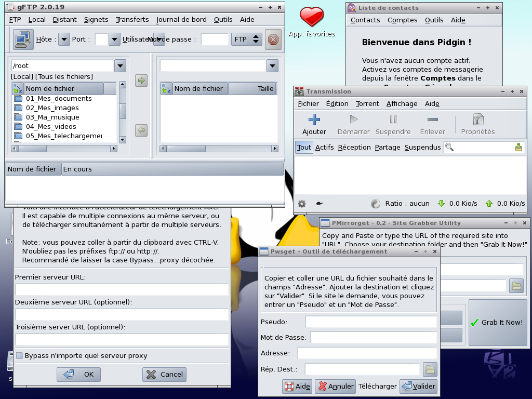Toggle Bypass n'importe quel serveur proxy checkbox

click(20, 355)
